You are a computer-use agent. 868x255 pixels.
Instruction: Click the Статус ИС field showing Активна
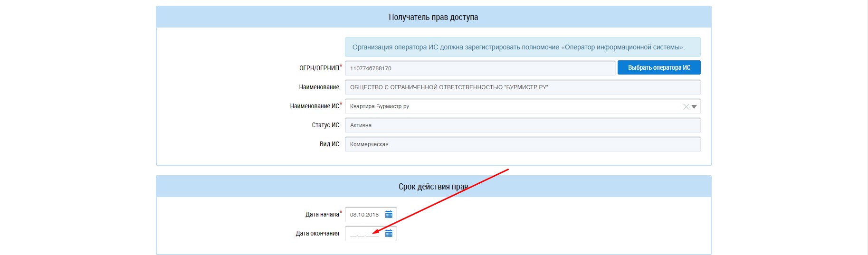pos(523,125)
